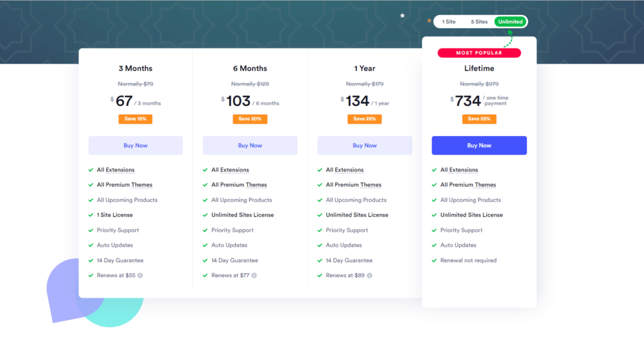Viewport: 644px width, 338px height.
Task: Click the one time payment label
Action: click(x=496, y=101)
